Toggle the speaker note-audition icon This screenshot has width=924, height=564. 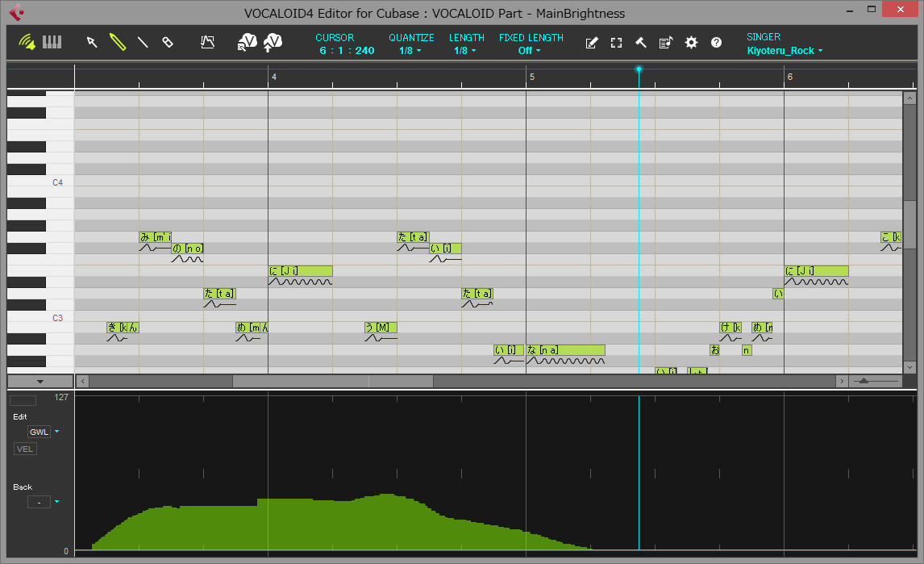(27, 42)
